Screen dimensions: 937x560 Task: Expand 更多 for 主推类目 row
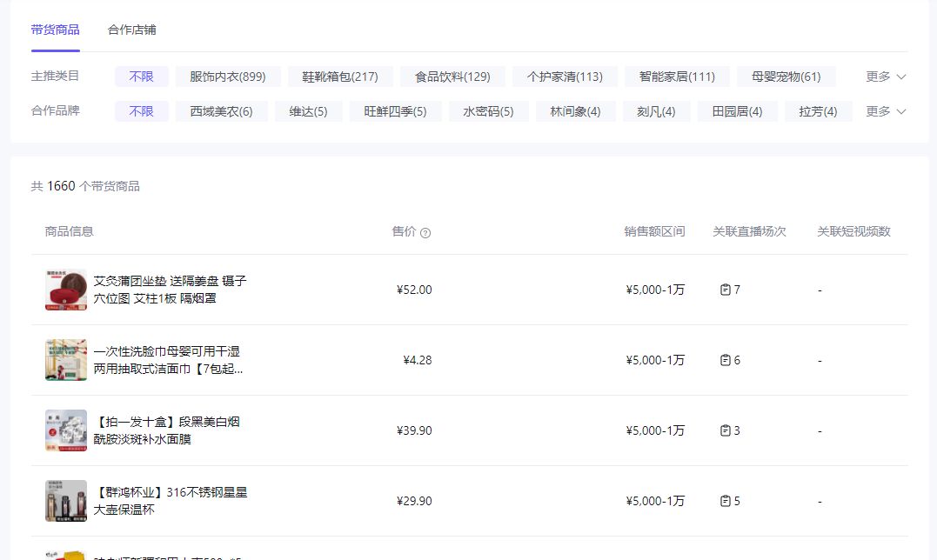tap(886, 77)
